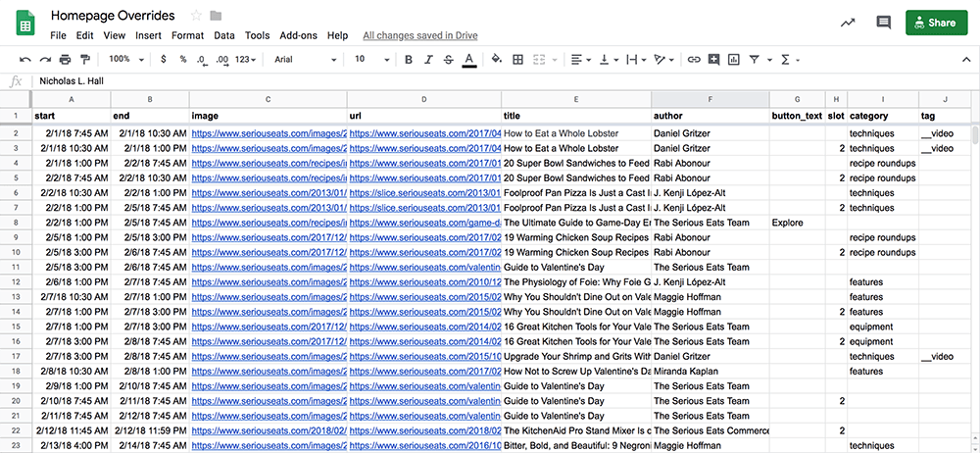
Task: Open vertical align dropdown
Action: (x=609, y=60)
